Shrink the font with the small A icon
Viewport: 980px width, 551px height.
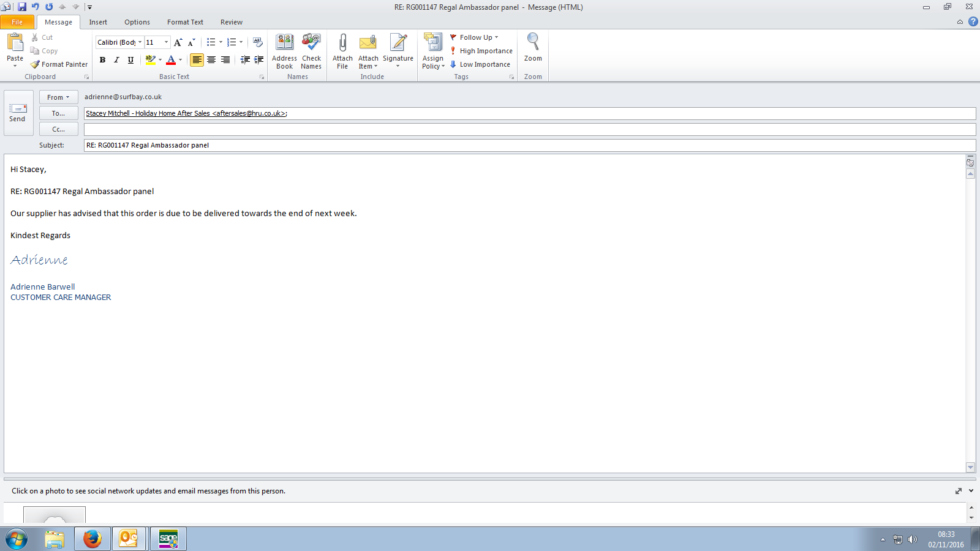click(192, 42)
